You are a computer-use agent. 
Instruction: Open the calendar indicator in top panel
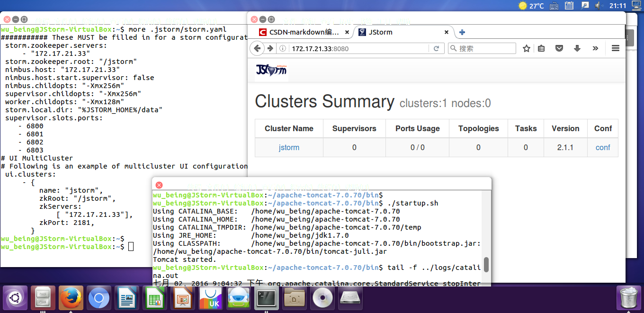pyautogui.click(x=570, y=6)
